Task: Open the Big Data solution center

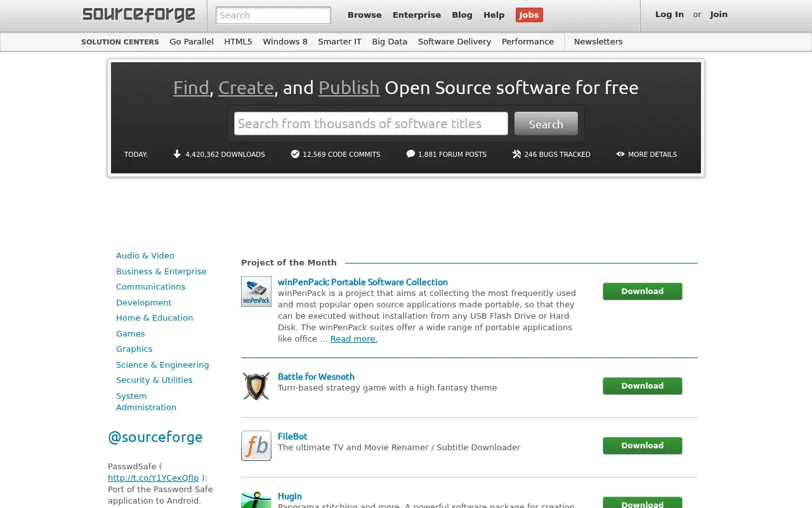Action: (390, 42)
